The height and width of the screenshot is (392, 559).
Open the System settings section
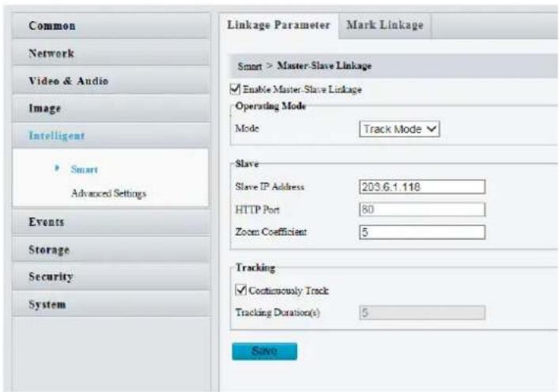click(111, 304)
